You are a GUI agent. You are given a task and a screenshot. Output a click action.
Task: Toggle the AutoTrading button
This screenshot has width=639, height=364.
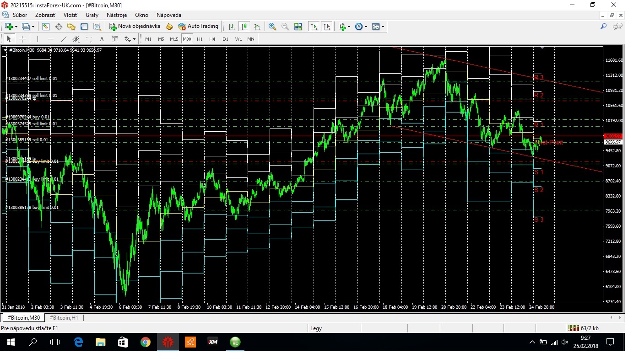pyautogui.click(x=198, y=27)
